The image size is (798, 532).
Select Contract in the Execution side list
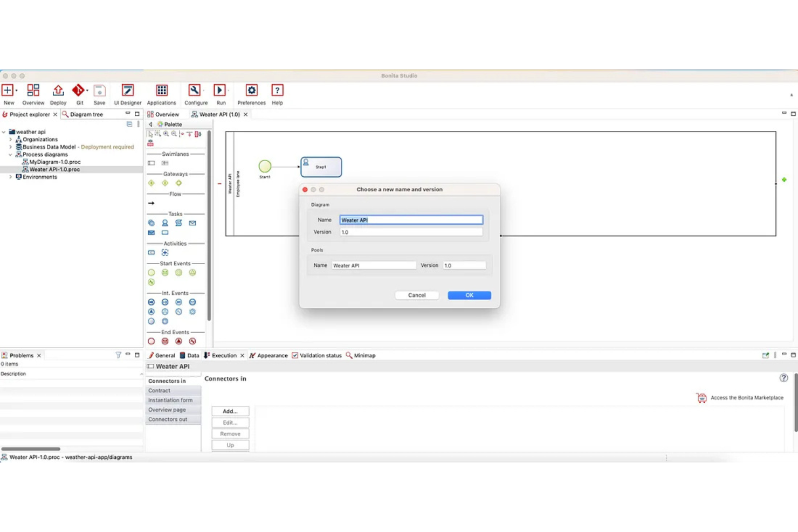(x=173, y=391)
